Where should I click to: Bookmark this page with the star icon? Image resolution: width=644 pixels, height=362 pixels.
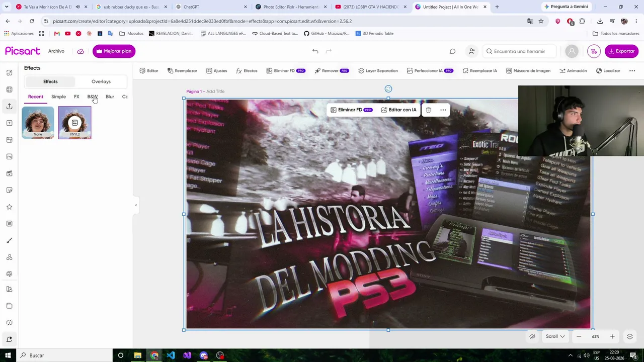point(541,21)
